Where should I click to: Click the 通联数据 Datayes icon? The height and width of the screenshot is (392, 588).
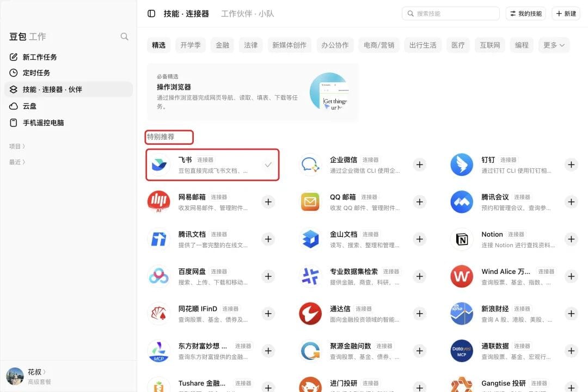(x=462, y=351)
